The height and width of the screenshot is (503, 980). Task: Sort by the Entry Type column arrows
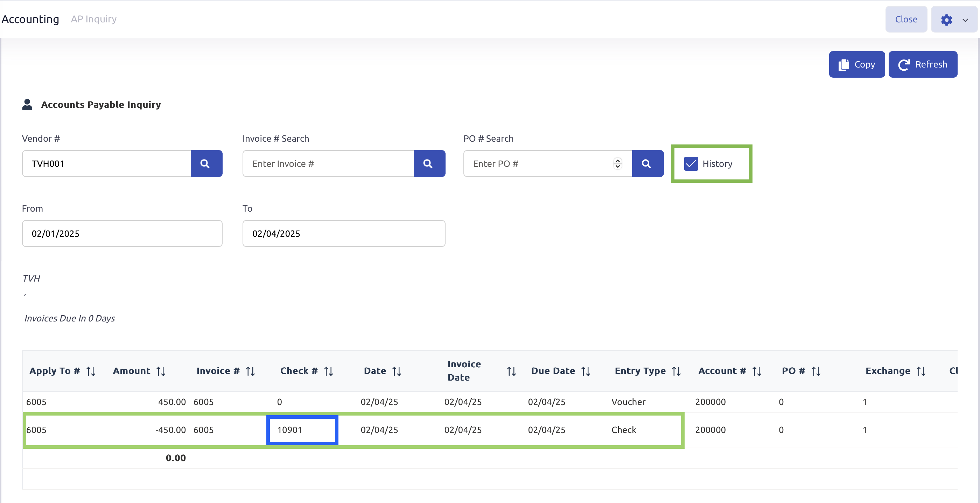[x=676, y=371]
